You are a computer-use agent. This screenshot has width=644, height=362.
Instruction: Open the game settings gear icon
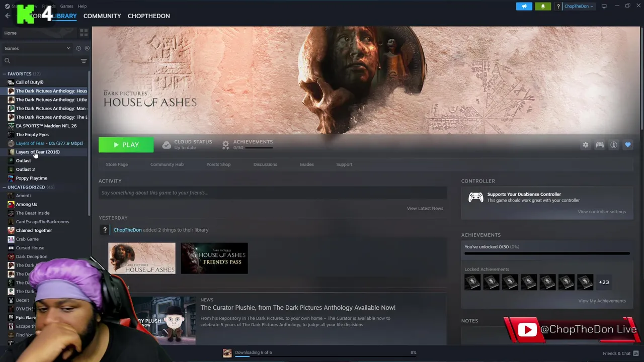[585, 145]
